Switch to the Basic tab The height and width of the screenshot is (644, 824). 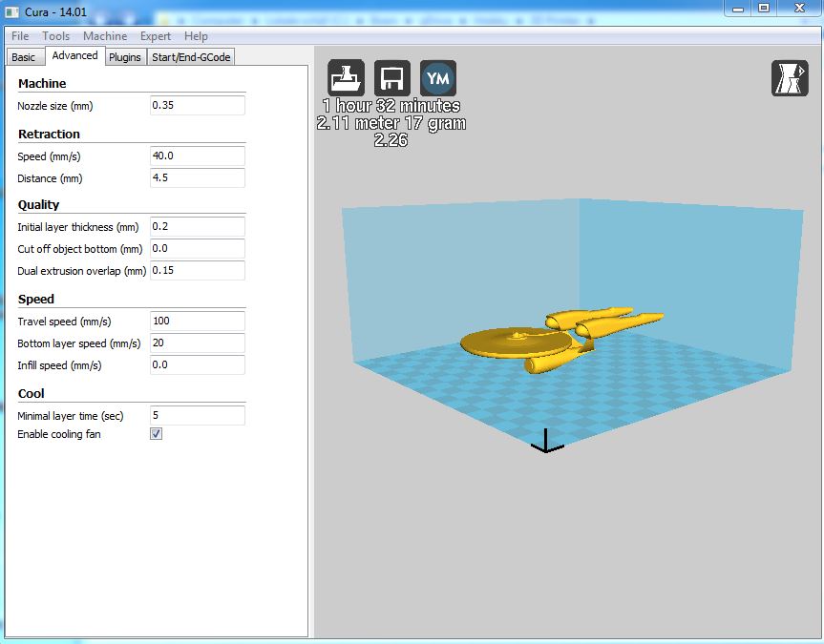tap(24, 57)
